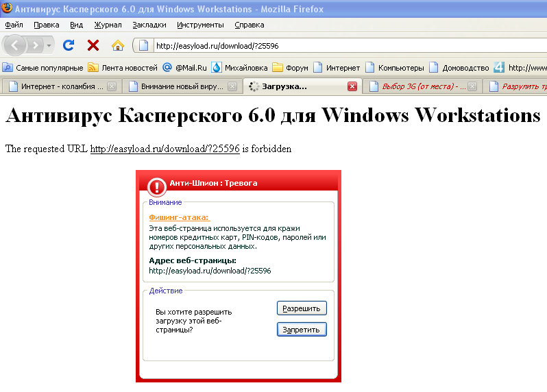Open the Интернет bookmark
Image resolution: width=547 pixels, height=392 pixels.
(x=337, y=68)
